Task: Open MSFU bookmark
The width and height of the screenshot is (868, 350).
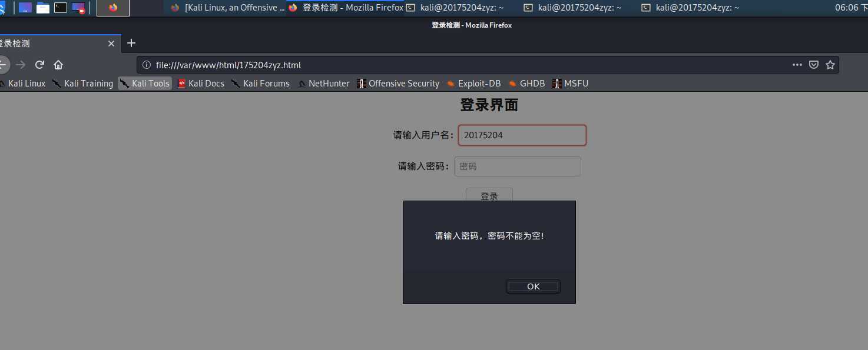Action: pyautogui.click(x=570, y=84)
